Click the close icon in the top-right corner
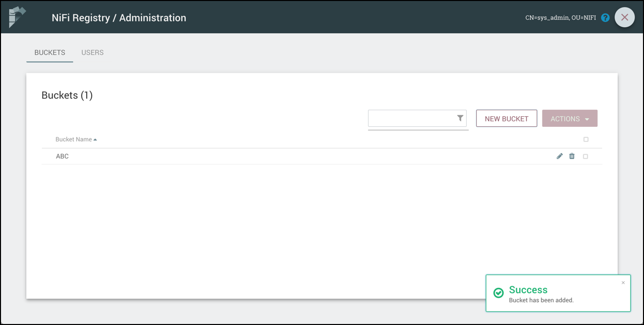The height and width of the screenshot is (325, 644). 624,17
